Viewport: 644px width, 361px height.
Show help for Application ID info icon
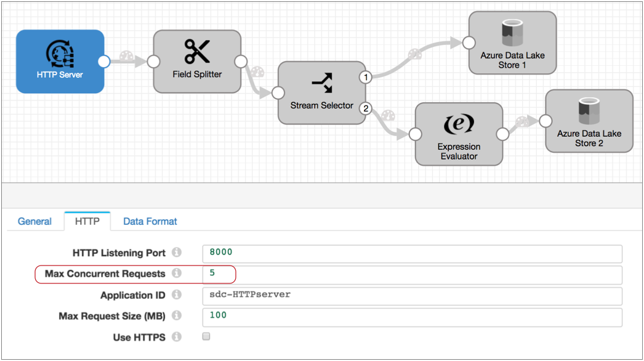pyautogui.click(x=177, y=295)
